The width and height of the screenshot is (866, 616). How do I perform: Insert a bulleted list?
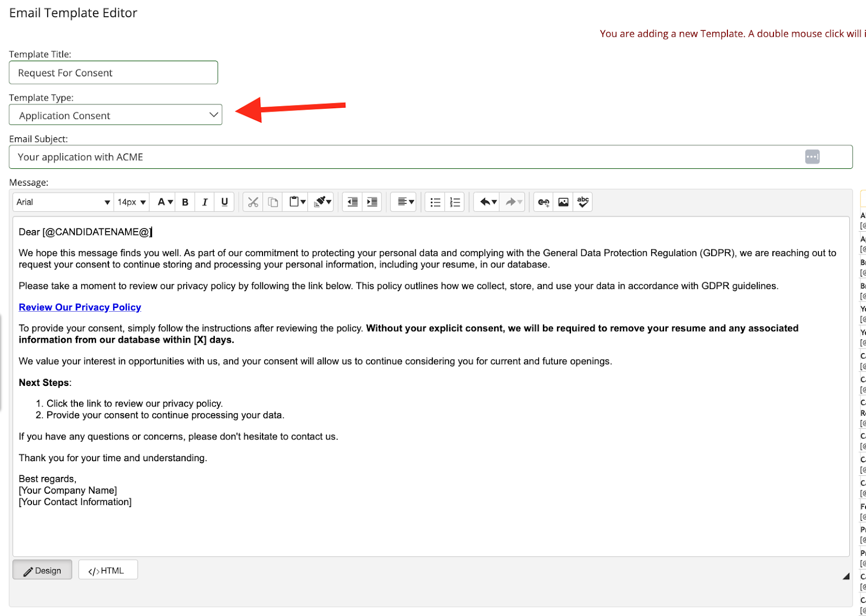tap(435, 202)
